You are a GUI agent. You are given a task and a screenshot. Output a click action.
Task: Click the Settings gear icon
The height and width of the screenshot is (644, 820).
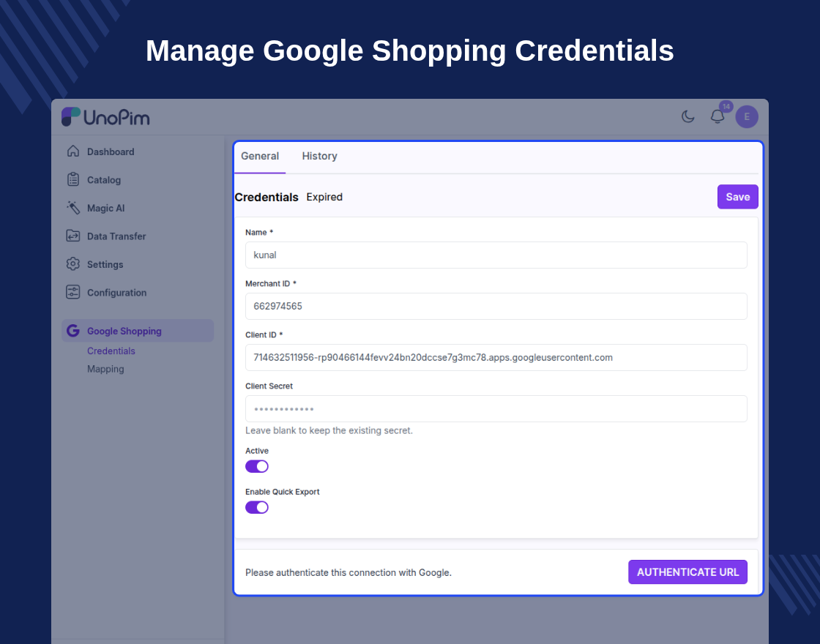(73, 264)
